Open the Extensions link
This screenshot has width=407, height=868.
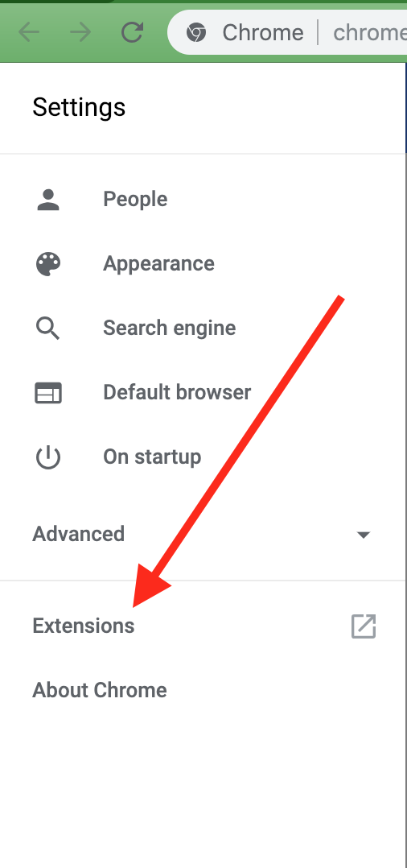coord(84,626)
